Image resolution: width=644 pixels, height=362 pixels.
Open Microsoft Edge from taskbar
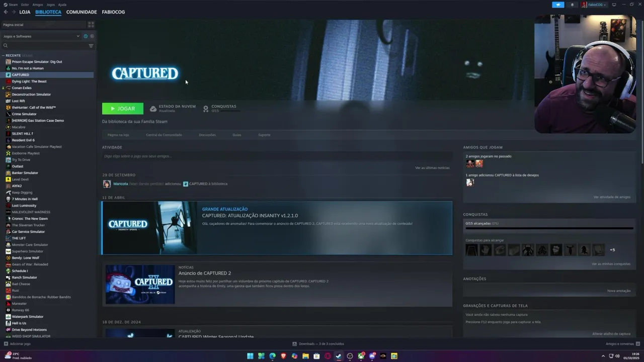[272, 356]
